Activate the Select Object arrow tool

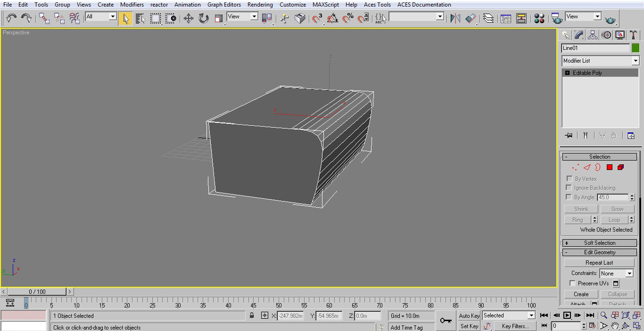pos(125,18)
